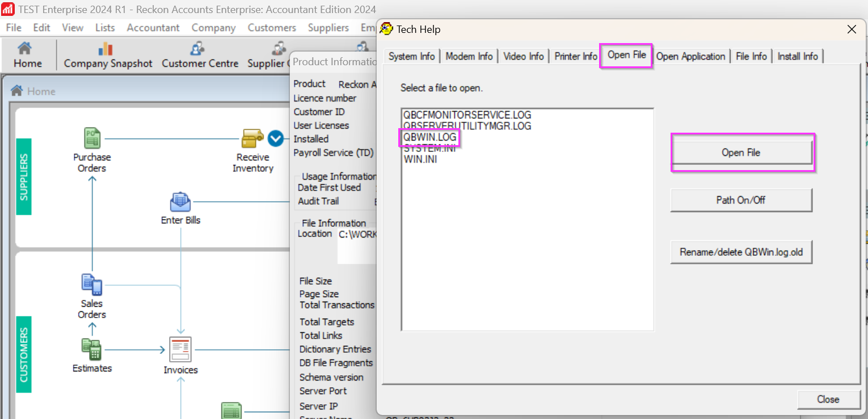Screen dimensions: 868x419
Task: Open the Edit menu
Action: click(x=41, y=28)
